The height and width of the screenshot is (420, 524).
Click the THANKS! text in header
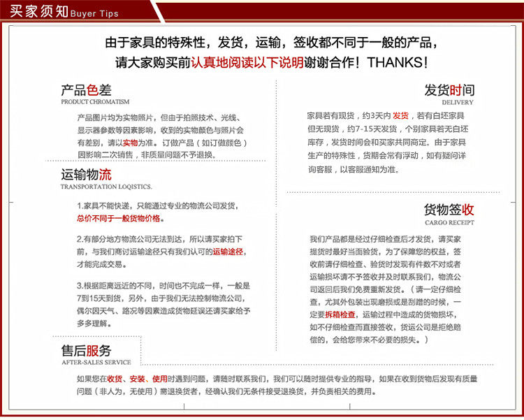point(398,62)
